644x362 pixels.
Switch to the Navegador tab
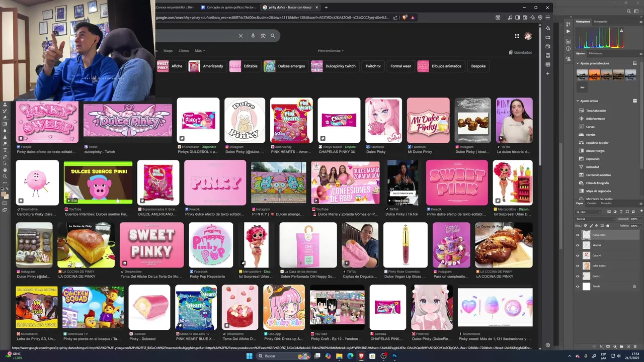click(601, 22)
